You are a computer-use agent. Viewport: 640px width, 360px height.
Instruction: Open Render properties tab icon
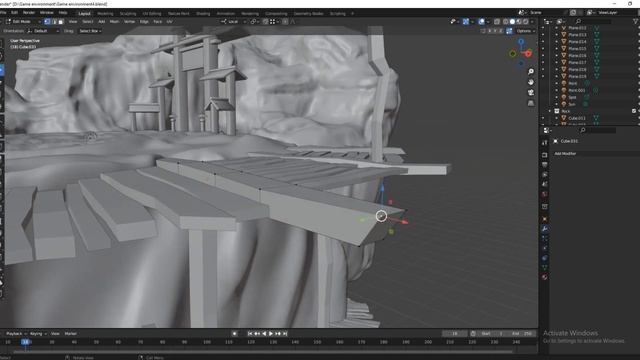point(544,156)
